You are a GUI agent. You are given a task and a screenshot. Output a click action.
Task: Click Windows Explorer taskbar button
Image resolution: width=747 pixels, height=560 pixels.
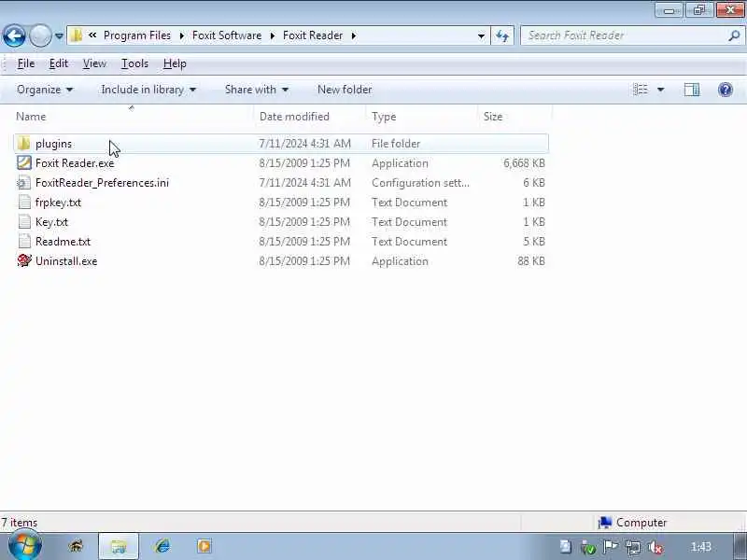[119, 546]
